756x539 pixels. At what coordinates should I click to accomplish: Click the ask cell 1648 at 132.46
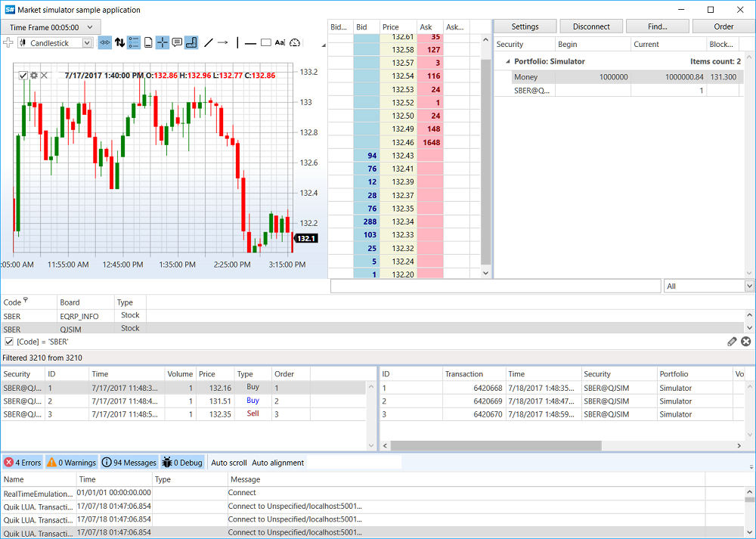click(x=430, y=143)
